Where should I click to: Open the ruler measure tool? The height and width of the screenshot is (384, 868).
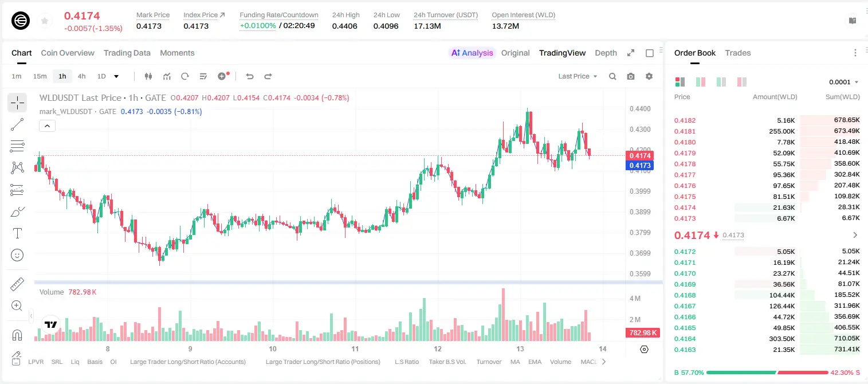click(x=17, y=284)
